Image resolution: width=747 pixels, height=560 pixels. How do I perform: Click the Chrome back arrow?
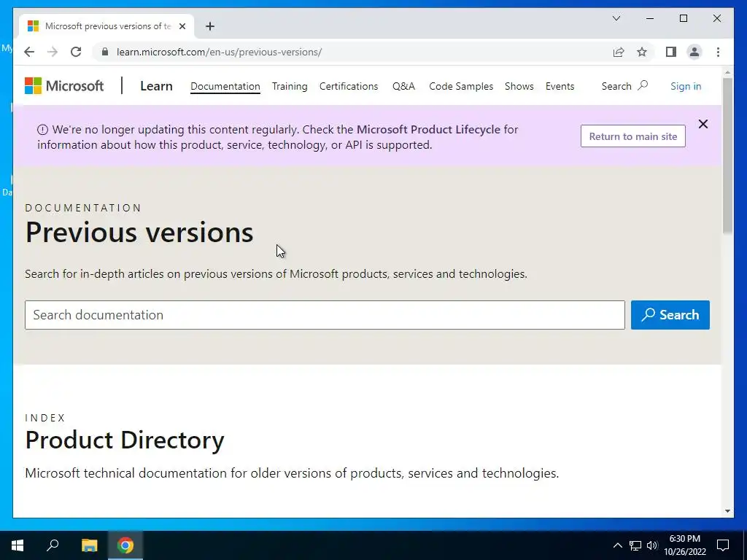(29, 52)
